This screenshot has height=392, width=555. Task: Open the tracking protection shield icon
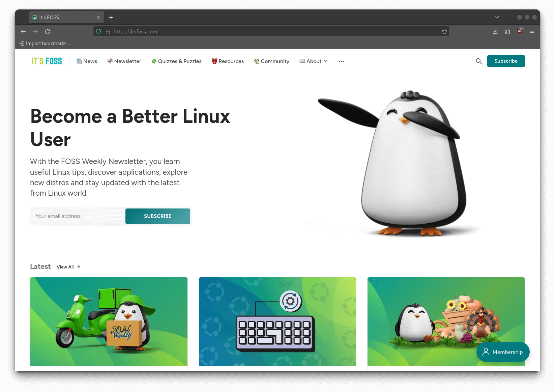98,31
